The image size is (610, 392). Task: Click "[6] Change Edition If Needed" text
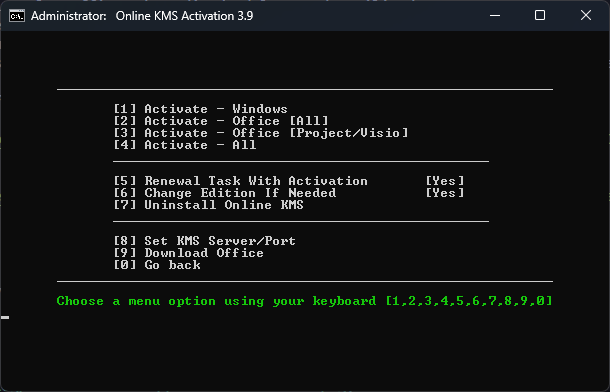coord(225,193)
